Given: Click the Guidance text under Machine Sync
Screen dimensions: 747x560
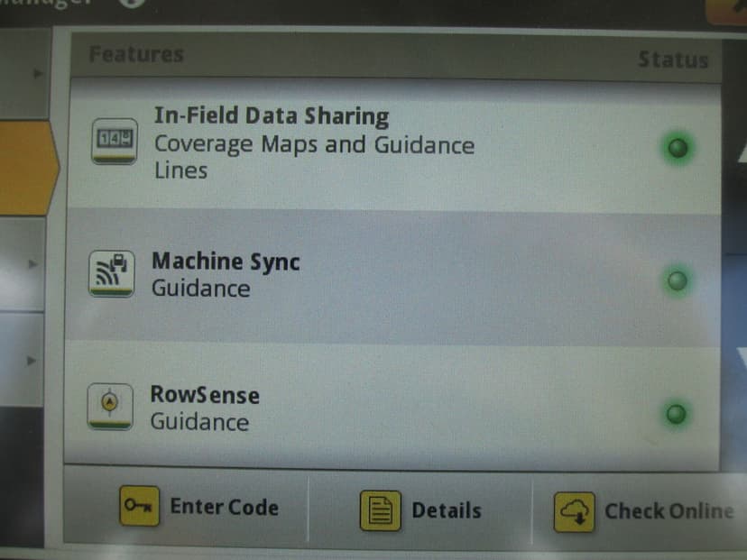Looking at the screenshot, I should pos(201,289).
